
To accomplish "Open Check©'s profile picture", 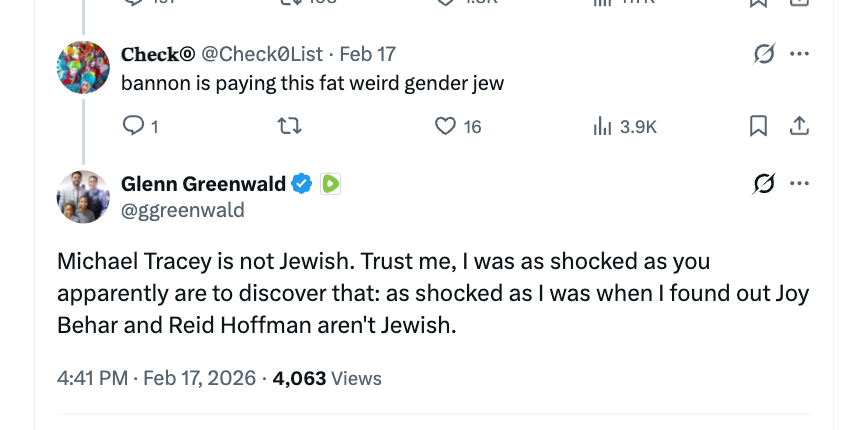I will 83,68.
